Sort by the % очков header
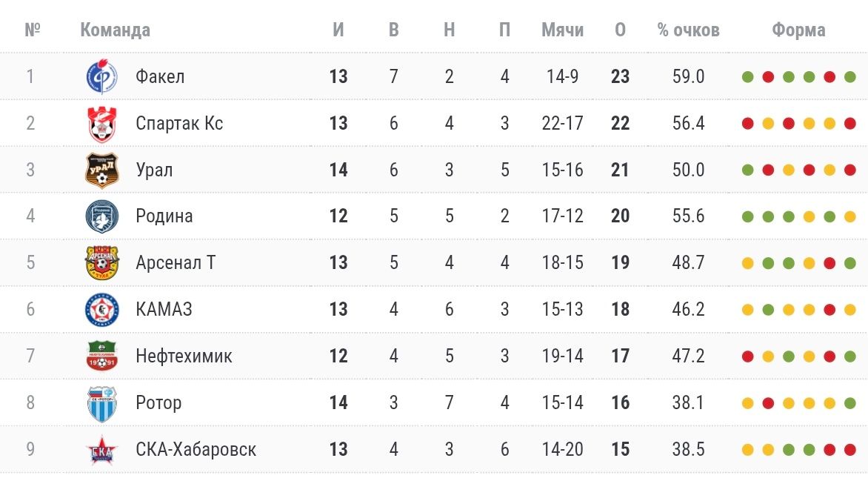The height and width of the screenshot is (481, 868). tap(688, 30)
